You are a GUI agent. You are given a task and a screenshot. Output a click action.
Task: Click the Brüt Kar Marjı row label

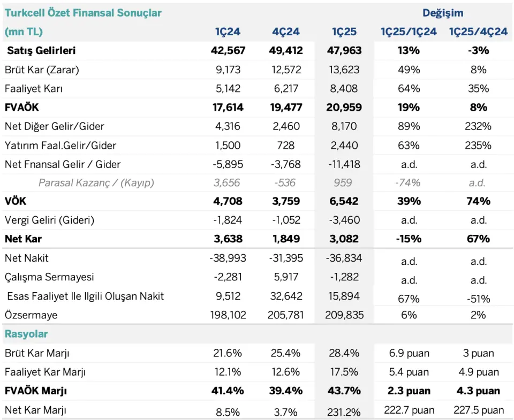point(37,353)
